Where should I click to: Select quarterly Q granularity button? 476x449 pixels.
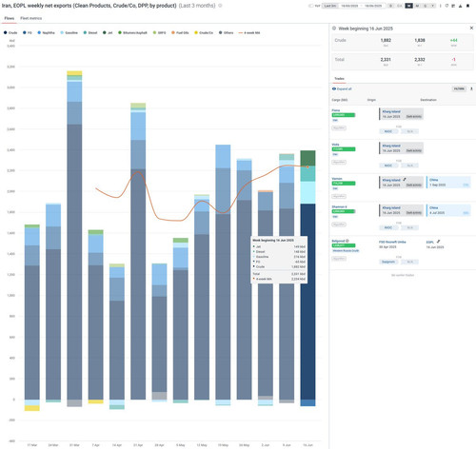pos(425,6)
